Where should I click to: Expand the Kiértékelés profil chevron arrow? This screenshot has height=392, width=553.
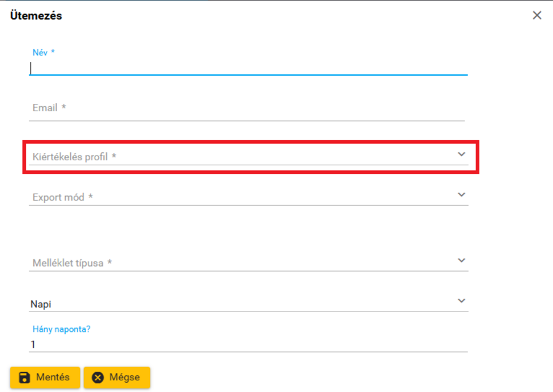(x=461, y=154)
